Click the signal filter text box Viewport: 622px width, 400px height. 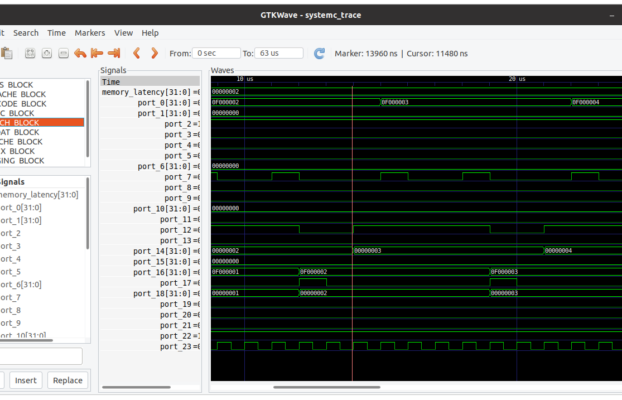pos(41,356)
